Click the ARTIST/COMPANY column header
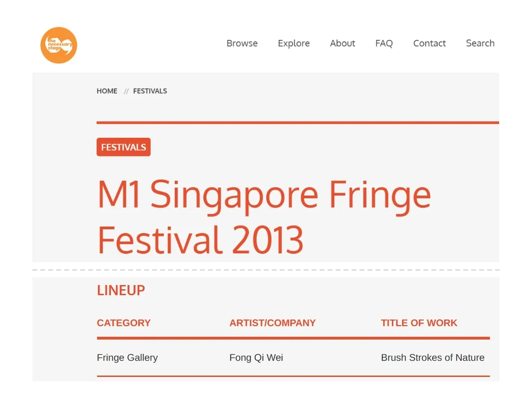The image size is (532, 399). pos(273,323)
